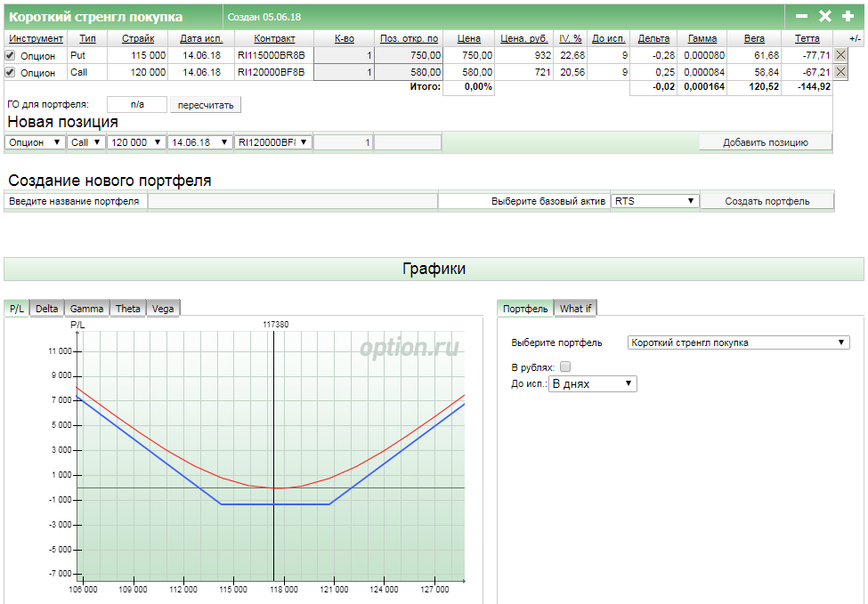Sort by the 'Дельта' column header

pos(653,39)
